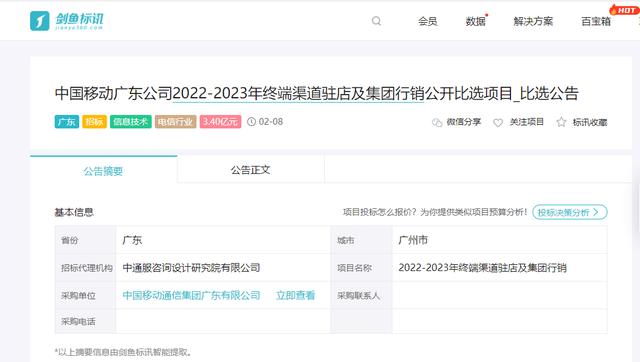The width and height of the screenshot is (640, 362).
Task: Click the 2022-2023年终端渠道驻店及集团行销 project name cell
Action: click(500, 268)
